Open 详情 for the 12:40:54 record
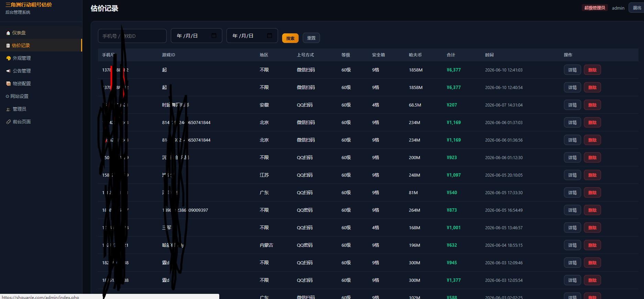This screenshot has width=644, height=299. pos(573,87)
